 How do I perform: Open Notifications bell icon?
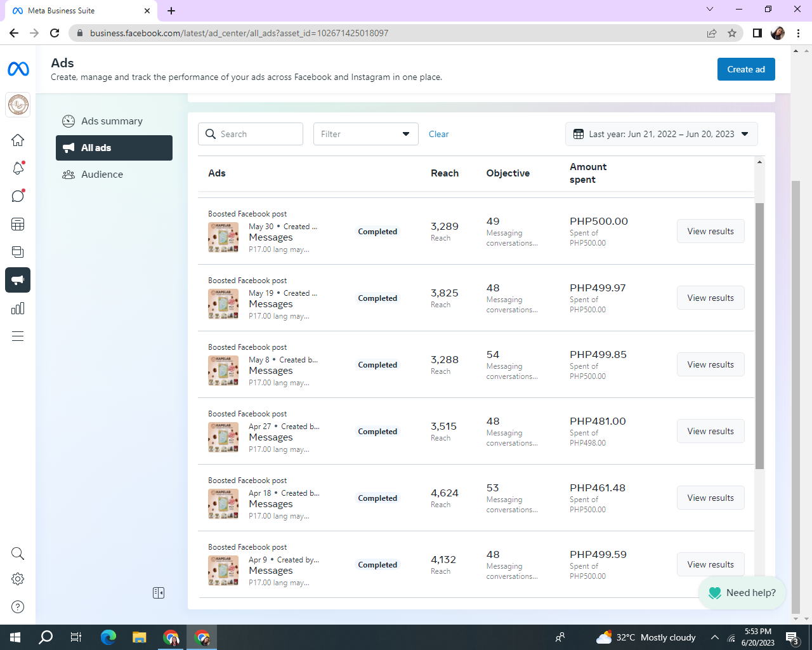pyautogui.click(x=18, y=168)
